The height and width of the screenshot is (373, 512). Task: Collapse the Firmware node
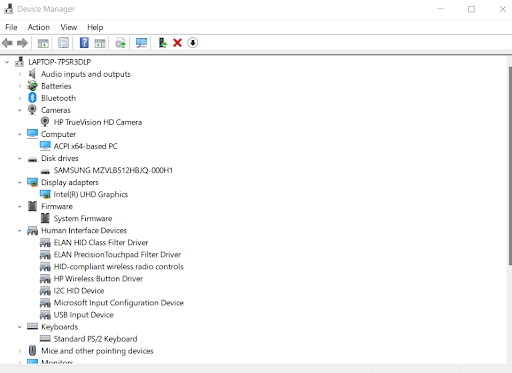tap(20, 206)
